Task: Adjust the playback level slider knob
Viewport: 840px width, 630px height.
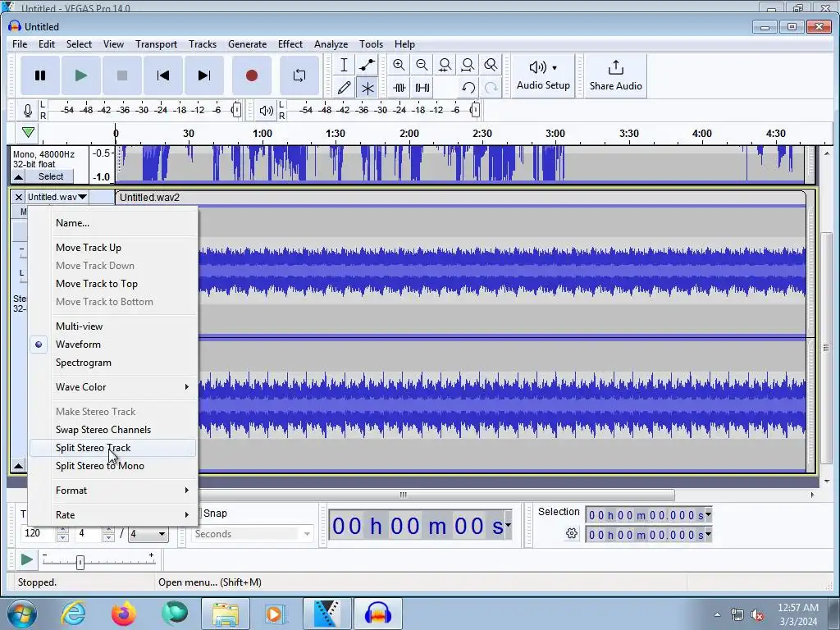Action: point(475,111)
